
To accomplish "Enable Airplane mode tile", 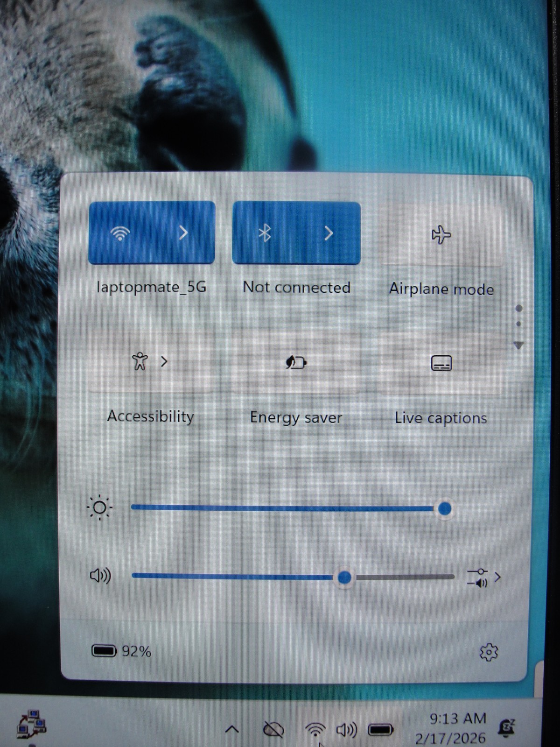I will tap(441, 235).
